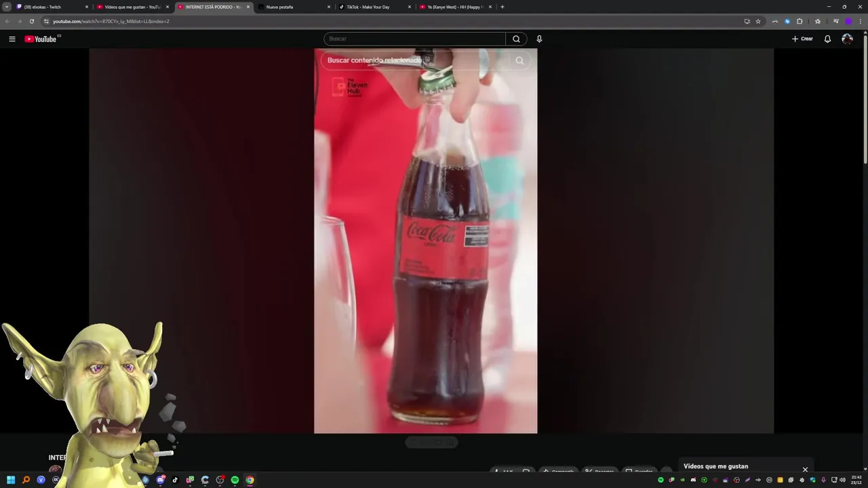Open the tab search dropdown arrow
868x488 pixels.
6,7
